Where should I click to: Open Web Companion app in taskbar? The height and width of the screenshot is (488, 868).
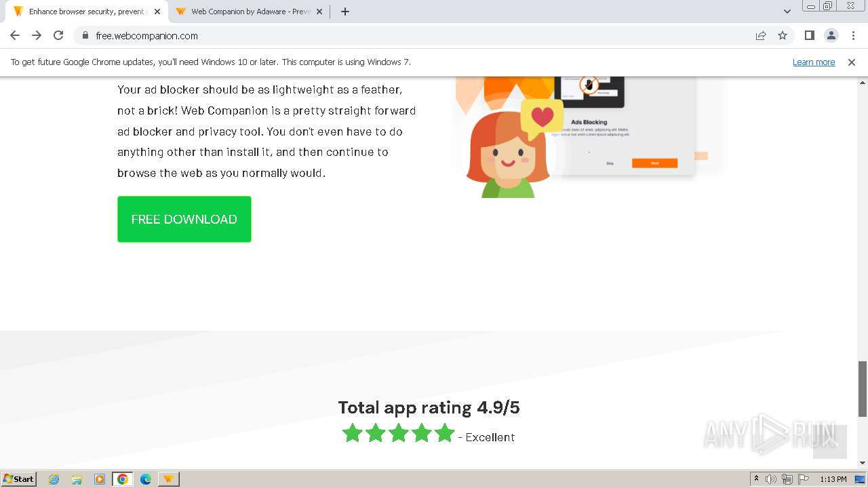point(168,479)
